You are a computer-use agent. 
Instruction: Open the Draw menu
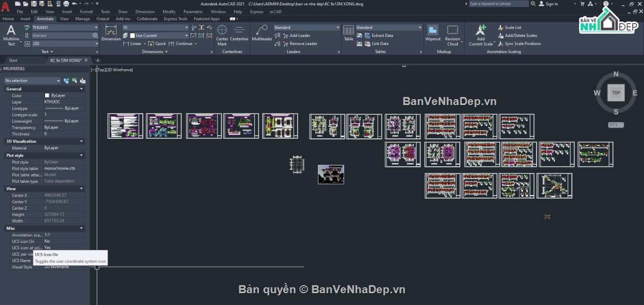(x=122, y=11)
